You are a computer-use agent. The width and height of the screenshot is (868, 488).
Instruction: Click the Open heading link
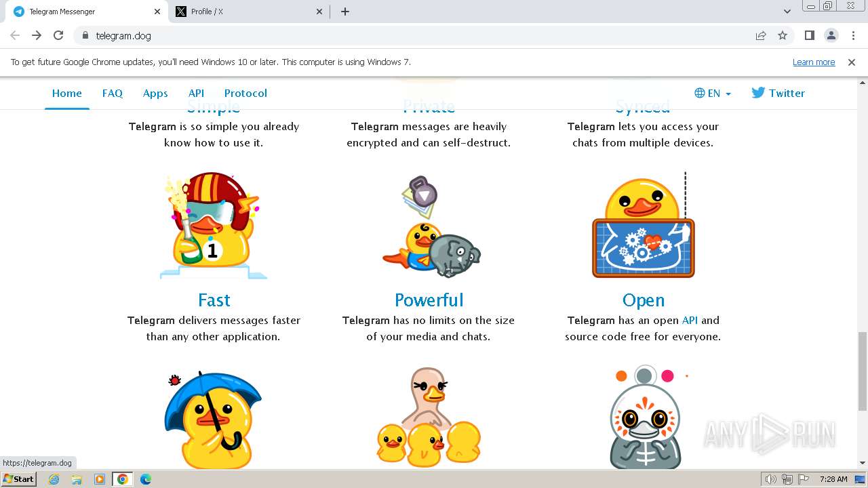click(x=644, y=300)
